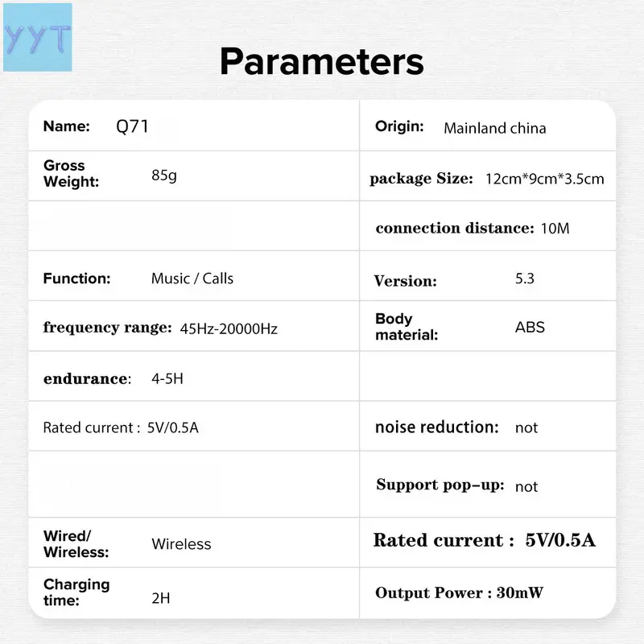Click the Gross Weight label

point(71,173)
